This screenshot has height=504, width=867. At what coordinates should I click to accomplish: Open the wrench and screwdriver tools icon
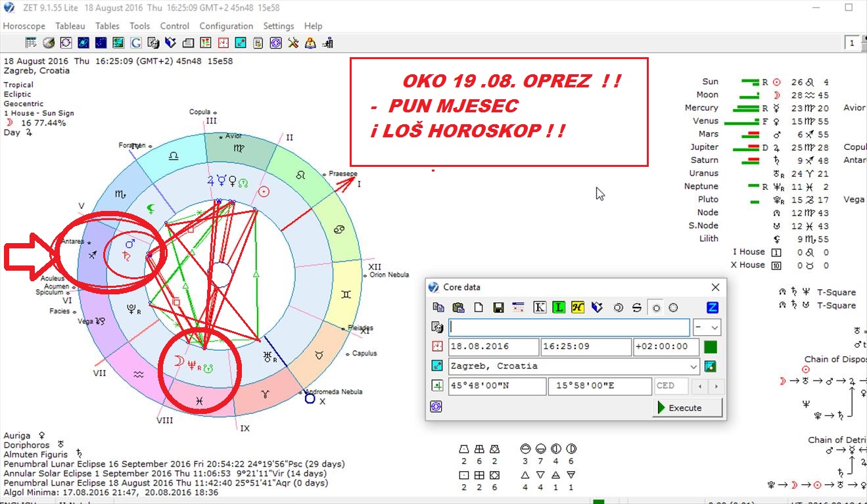tap(293, 43)
